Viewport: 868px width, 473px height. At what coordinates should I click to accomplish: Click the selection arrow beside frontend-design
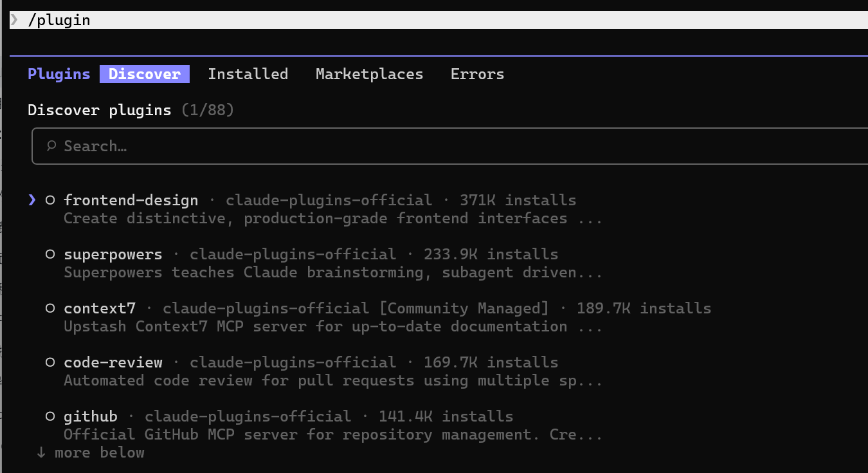pyautogui.click(x=32, y=200)
